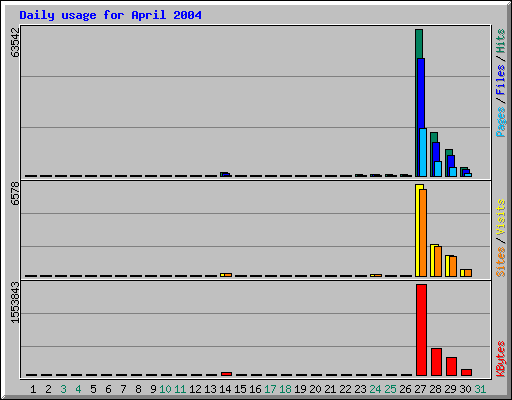512x400 pixels.
Task: Select the orange Sites bar for day 29
Action: click(453, 266)
